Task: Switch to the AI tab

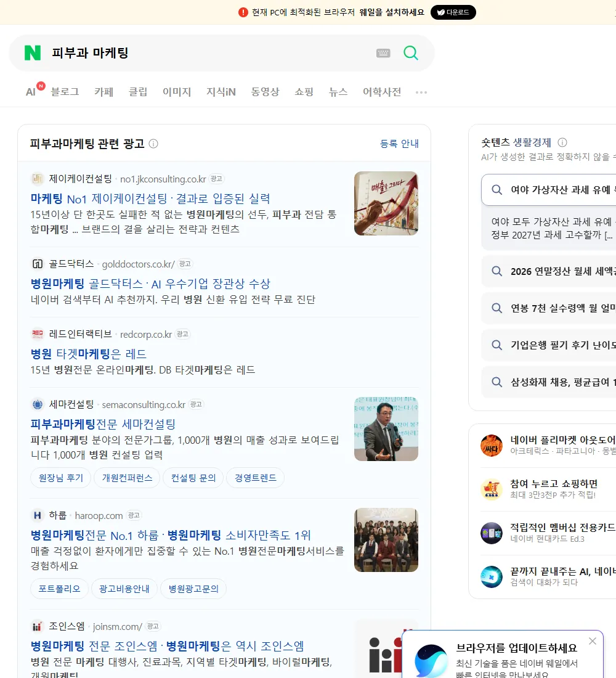Action: [31, 92]
